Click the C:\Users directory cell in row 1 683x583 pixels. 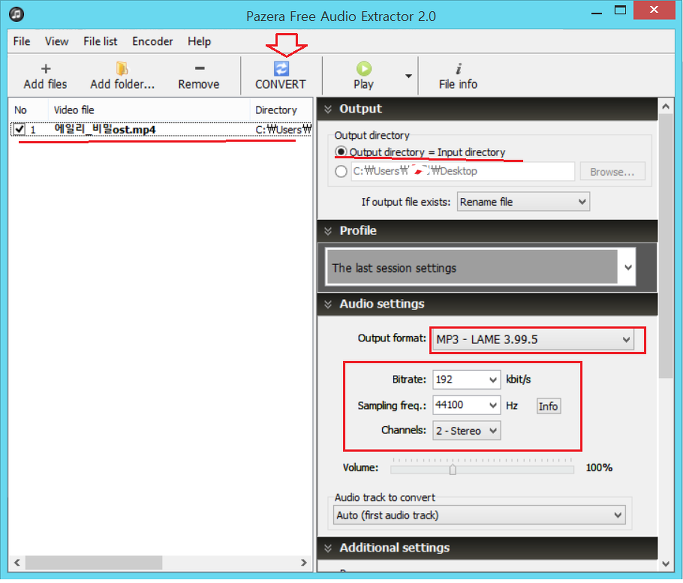(283, 129)
